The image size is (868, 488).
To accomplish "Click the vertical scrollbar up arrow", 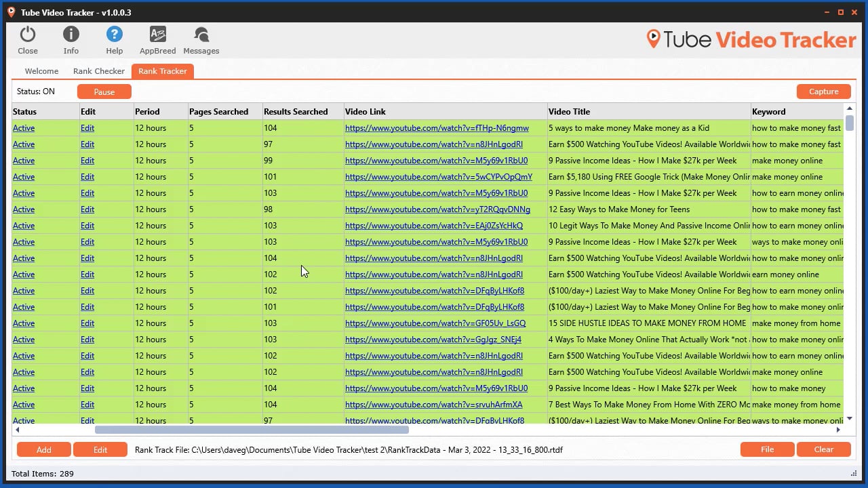I will coord(850,109).
